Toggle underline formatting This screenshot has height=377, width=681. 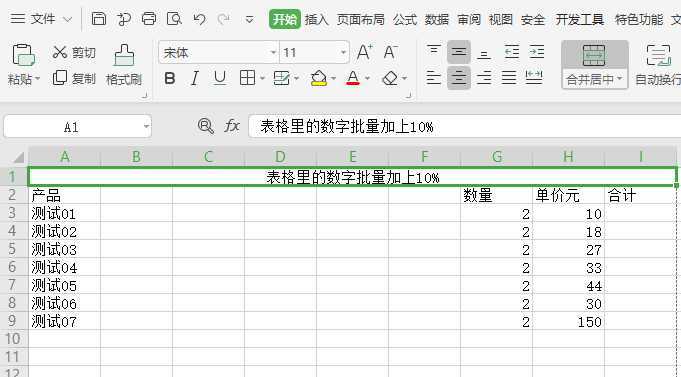point(220,78)
